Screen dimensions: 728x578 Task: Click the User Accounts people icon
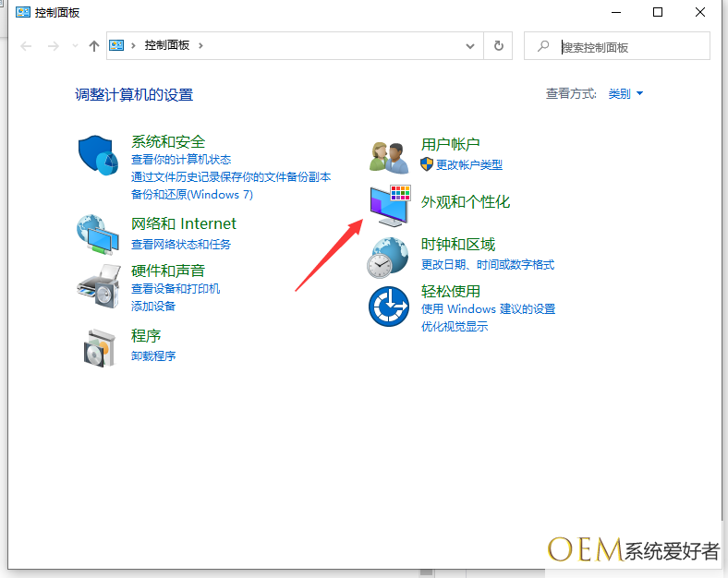pos(389,156)
